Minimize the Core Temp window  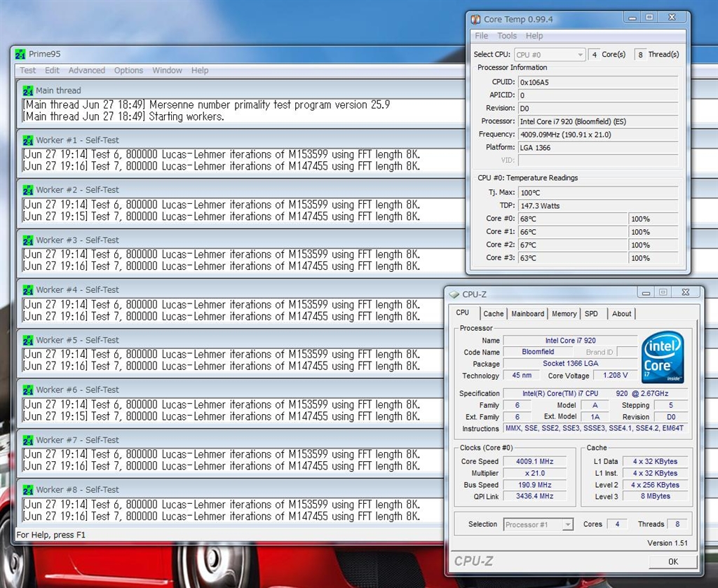[632, 18]
